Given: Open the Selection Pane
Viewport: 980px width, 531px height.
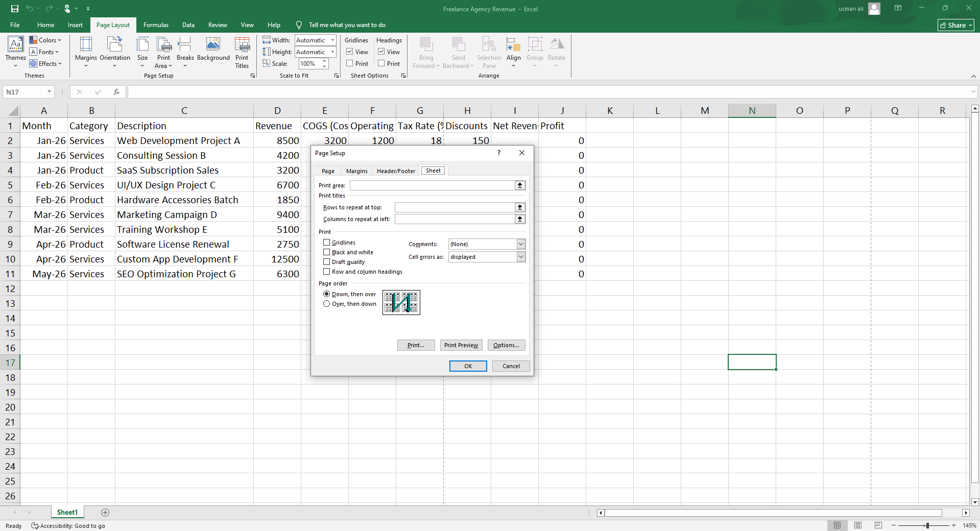Looking at the screenshot, I should coord(489,52).
